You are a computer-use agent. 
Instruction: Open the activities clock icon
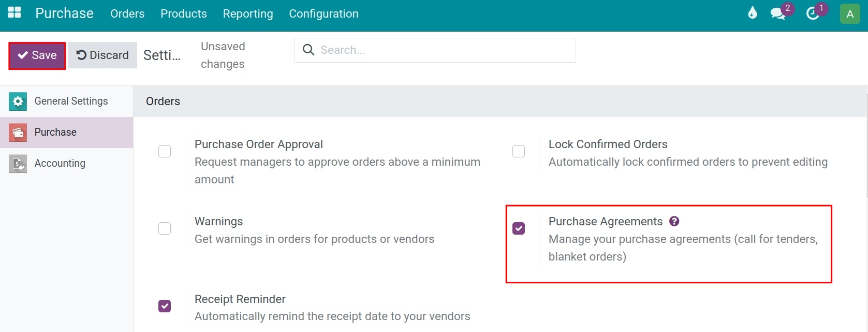click(813, 13)
